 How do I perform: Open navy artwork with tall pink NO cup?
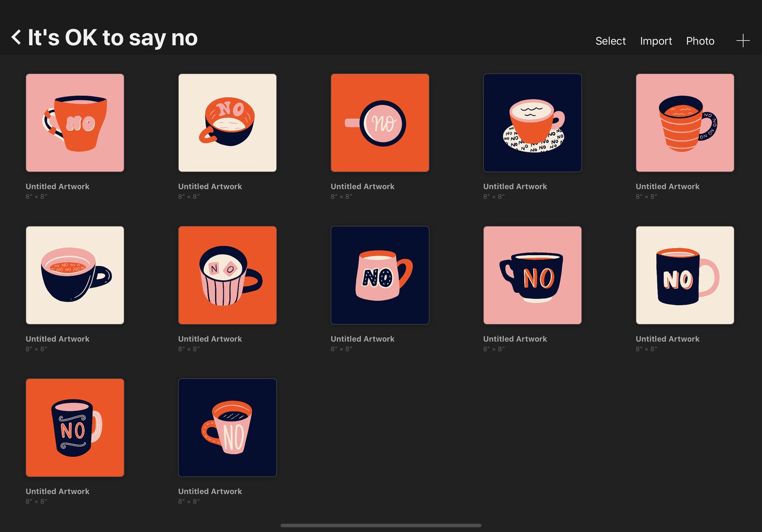click(227, 427)
